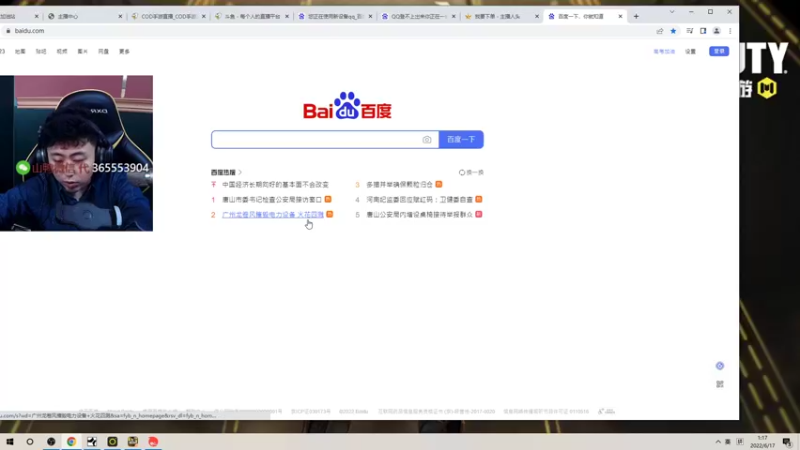
Task: Open Chrome profile avatar icon
Action: click(x=716, y=31)
